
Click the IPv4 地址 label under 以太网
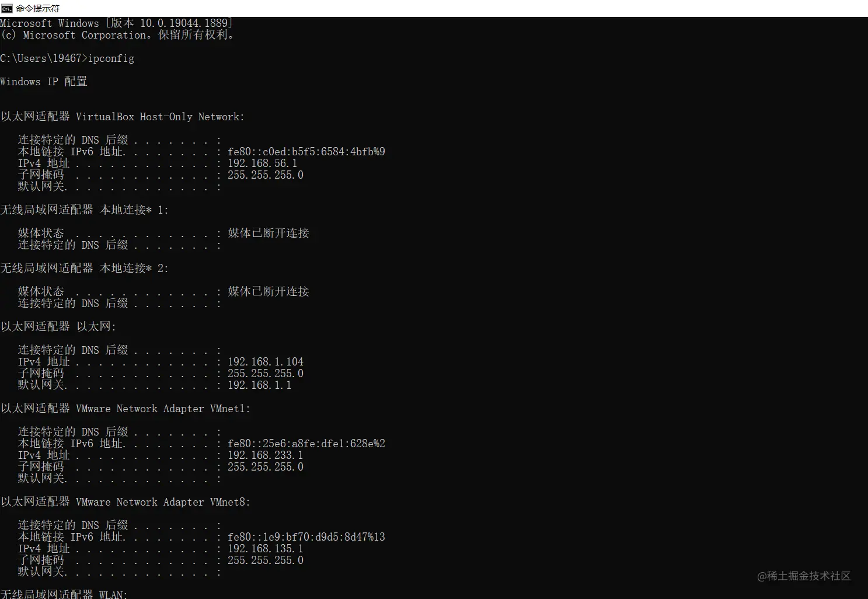pyautogui.click(x=44, y=362)
